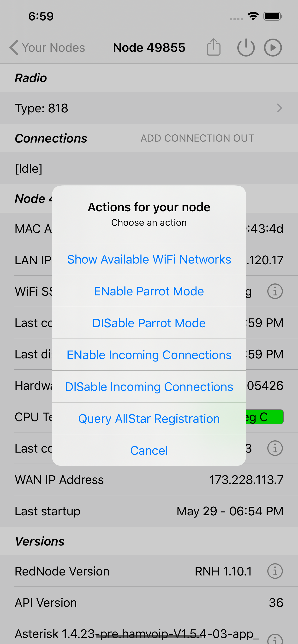Image resolution: width=298 pixels, height=644 pixels.
Task: Select Query AllStar Registration
Action: pyautogui.click(x=149, y=419)
